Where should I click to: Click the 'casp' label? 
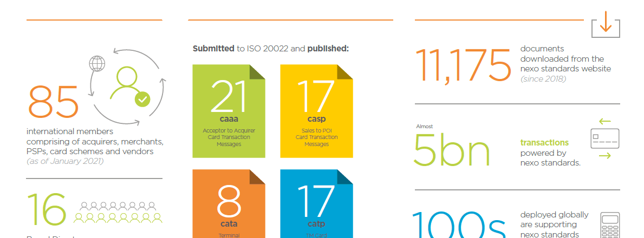coord(317,120)
